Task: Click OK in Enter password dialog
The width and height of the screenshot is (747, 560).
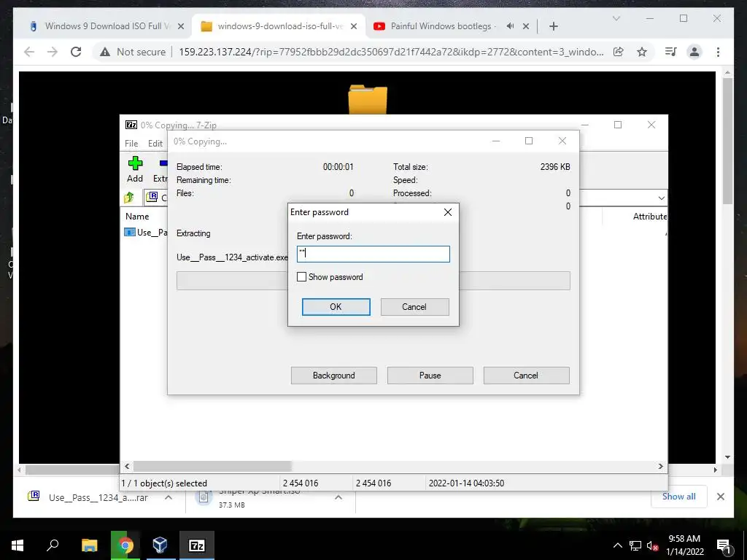Action: click(x=336, y=307)
